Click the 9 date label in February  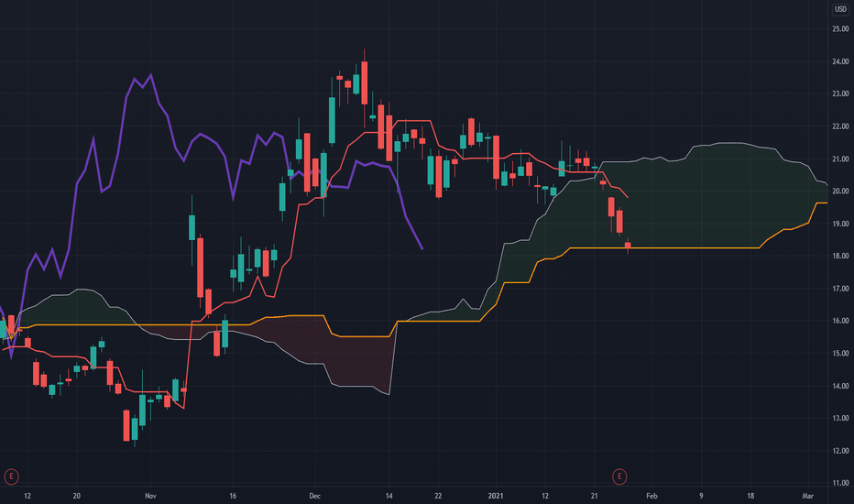point(701,496)
